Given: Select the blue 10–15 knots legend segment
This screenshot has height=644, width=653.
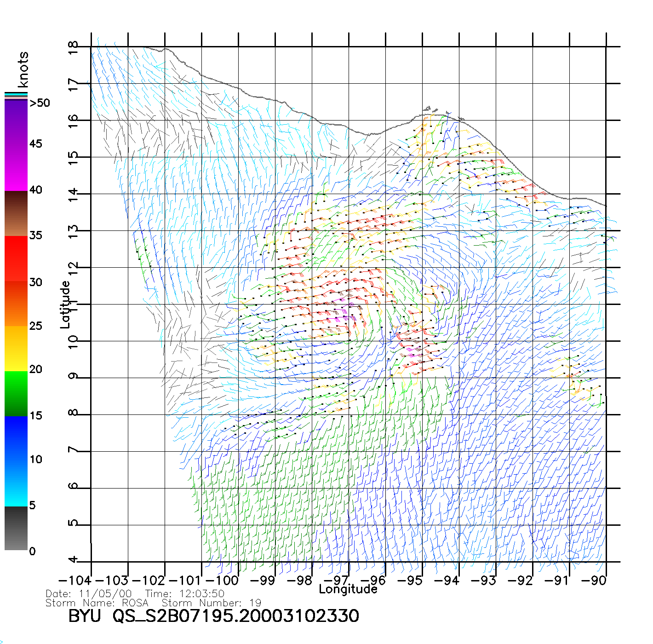Looking at the screenshot, I should coord(16,438).
